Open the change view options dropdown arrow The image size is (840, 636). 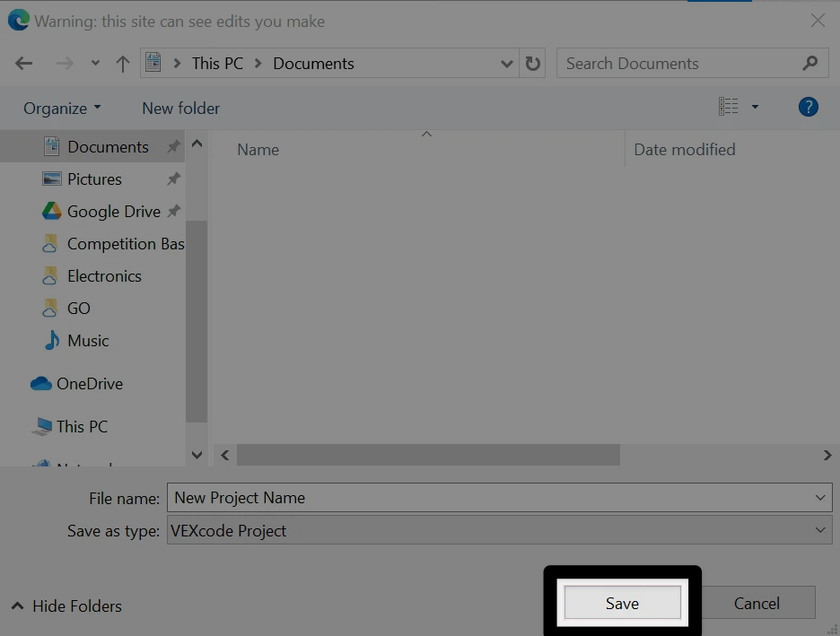pos(755,106)
